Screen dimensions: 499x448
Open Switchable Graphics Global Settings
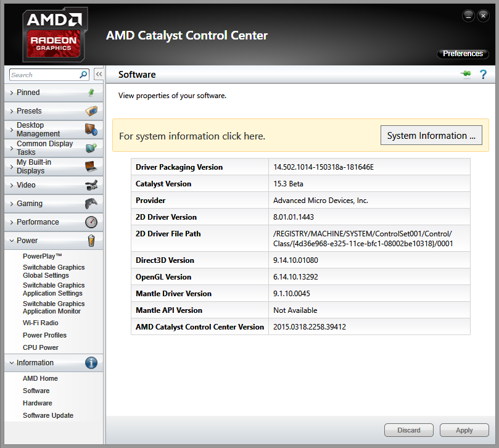[x=54, y=272]
